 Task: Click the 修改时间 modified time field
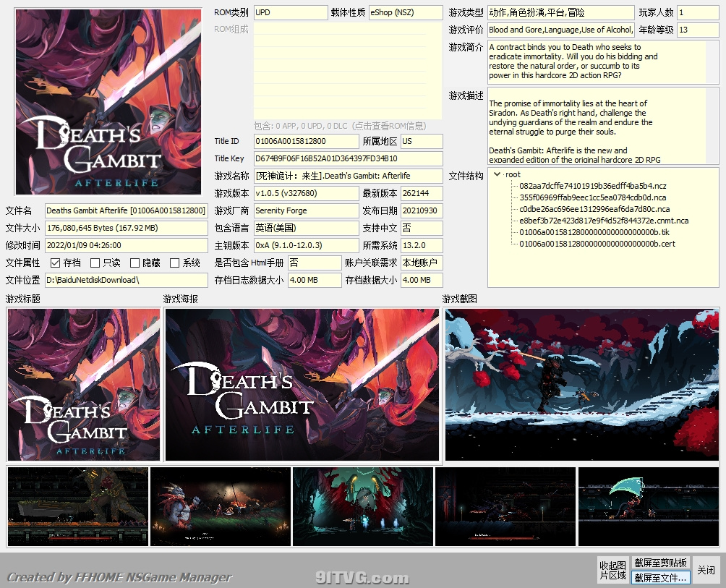(126, 245)
